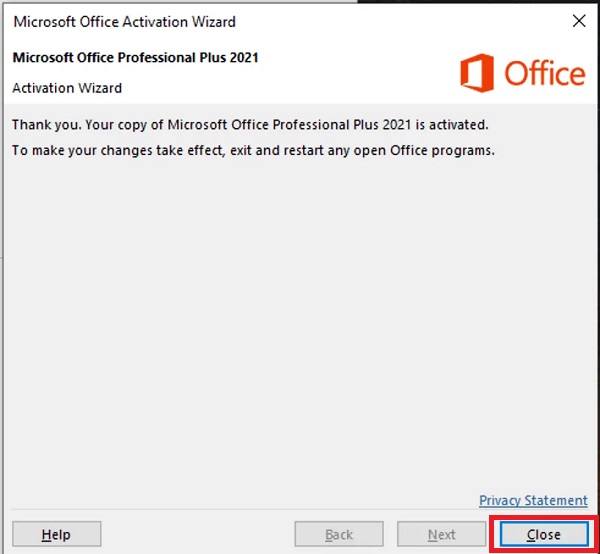Open the Privacy Statement link
The height and width of the screenshot is (554, 600).
click(533, 500)
